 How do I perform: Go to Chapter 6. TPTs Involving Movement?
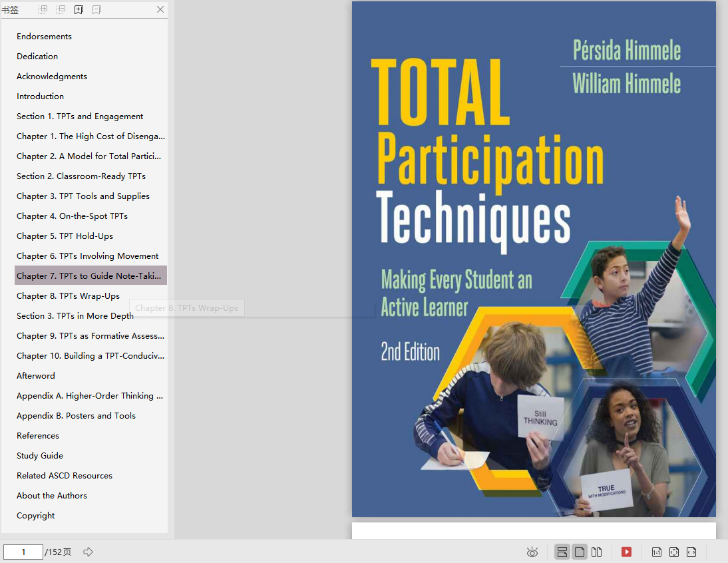point(88,256)
